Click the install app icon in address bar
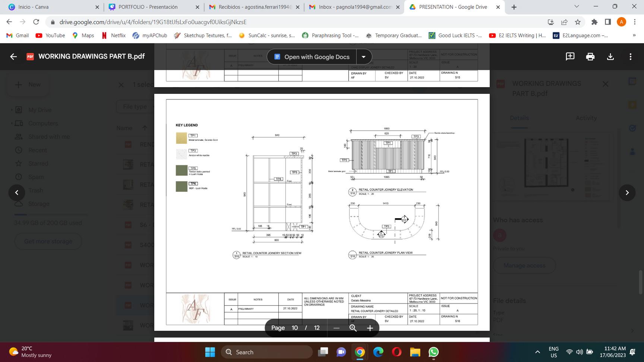The height and width of the screenshot is (362, 644). (551, 22)
